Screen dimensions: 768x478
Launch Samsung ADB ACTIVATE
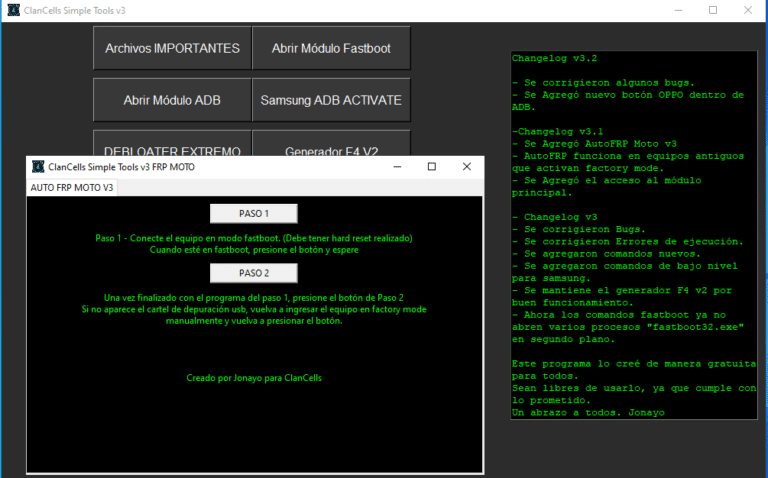(x=331, y=100)
